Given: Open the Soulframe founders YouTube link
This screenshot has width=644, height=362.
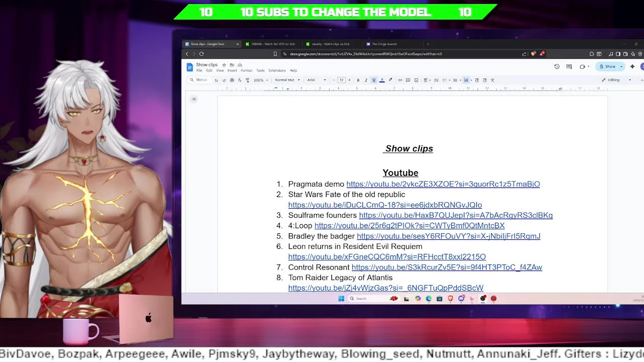Looking at the screenshot, I should [x=456, y=215].
